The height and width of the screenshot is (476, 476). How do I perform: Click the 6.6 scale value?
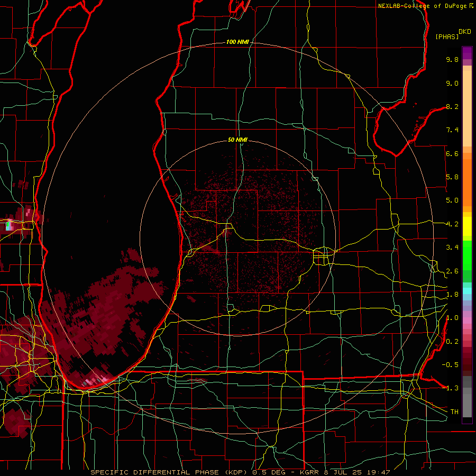click(x=452, y=153)
